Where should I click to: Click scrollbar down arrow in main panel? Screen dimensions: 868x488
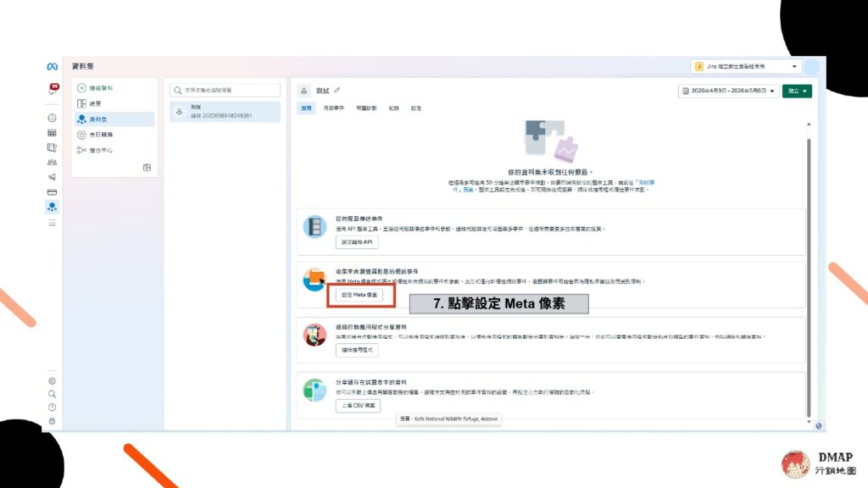point(809,422)
